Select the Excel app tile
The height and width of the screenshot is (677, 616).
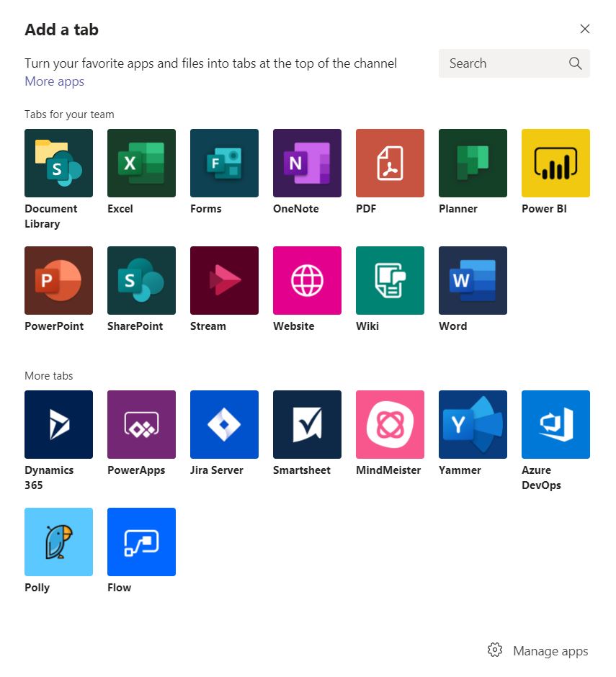(x=142, y=163)
